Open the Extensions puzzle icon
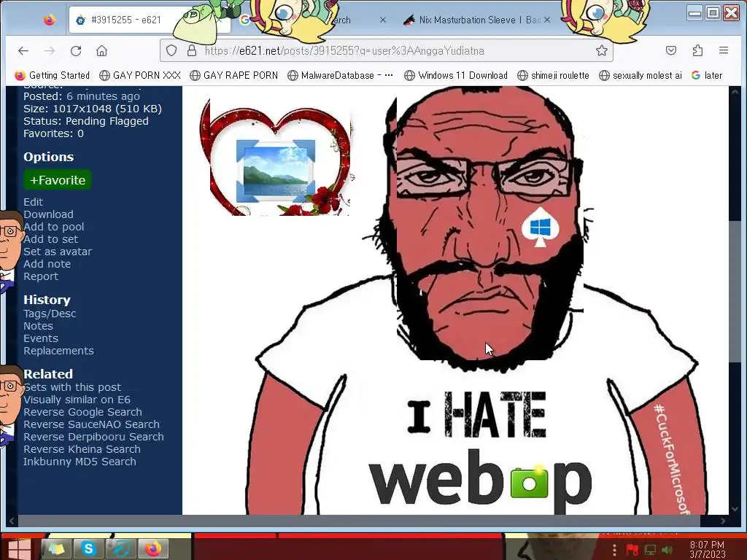747x560 pixels. pyautogui.click(x=697, y=50)
